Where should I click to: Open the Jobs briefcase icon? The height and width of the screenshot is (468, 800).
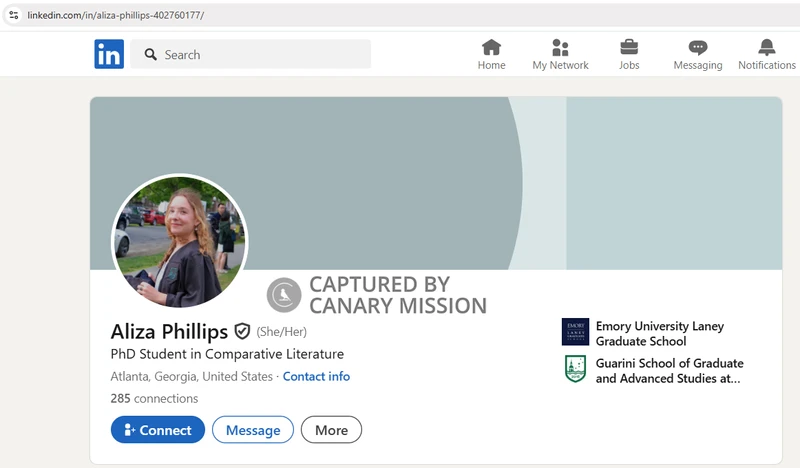tap(629, 54)
